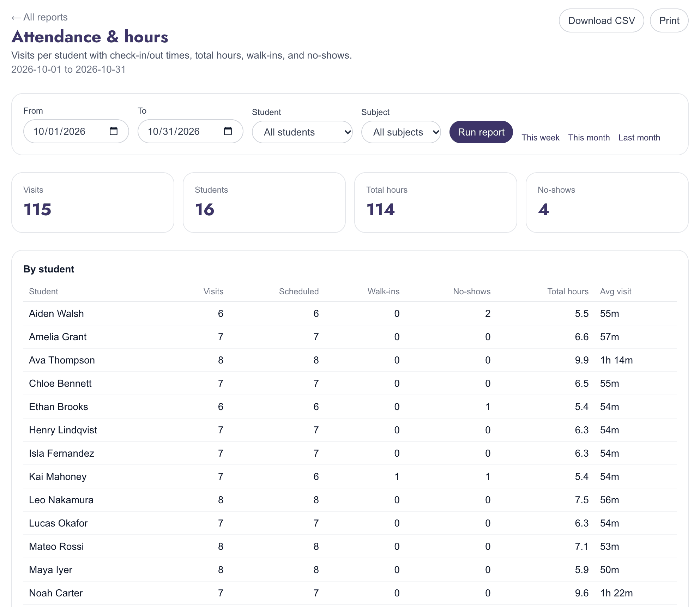The width and height of the screenshot is (700, 607).
Task: Open the From date calendar picker icon
Action: 114,131
